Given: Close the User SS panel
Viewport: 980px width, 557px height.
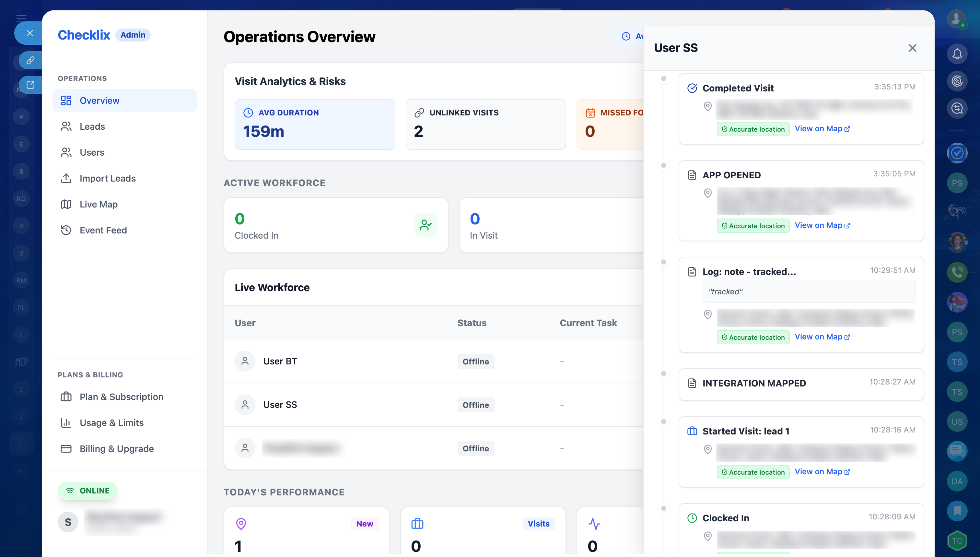Looking at the screenshot, I should (x=912, y=48).
